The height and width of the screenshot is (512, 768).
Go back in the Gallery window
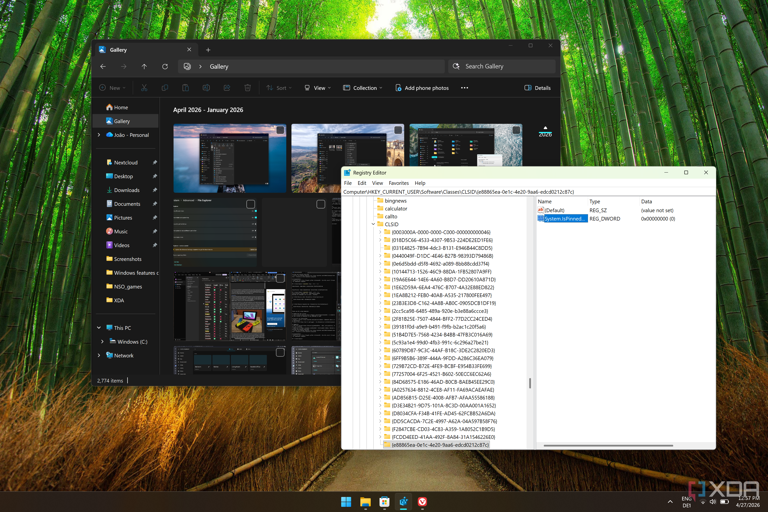tap(103, 67)
